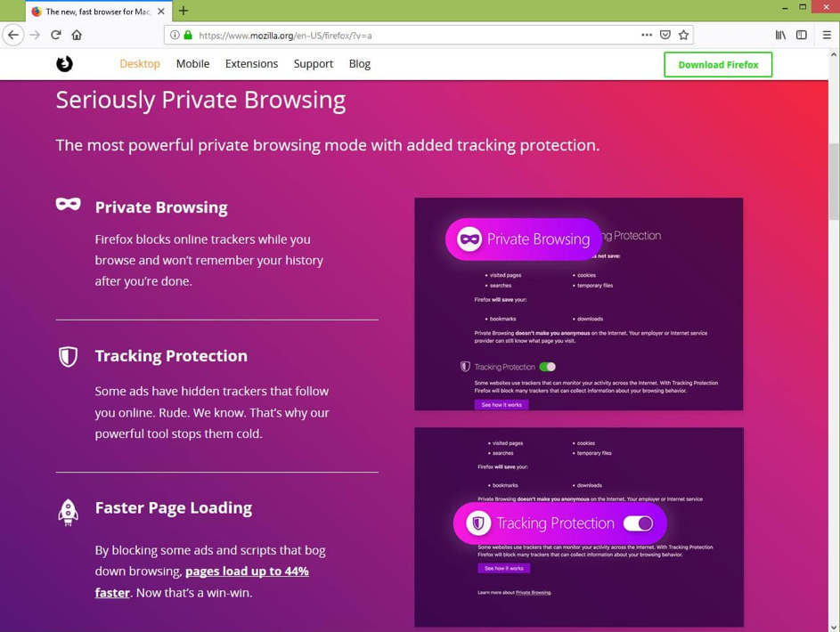Navigate back with the back arrow

(x=13, y=34)
